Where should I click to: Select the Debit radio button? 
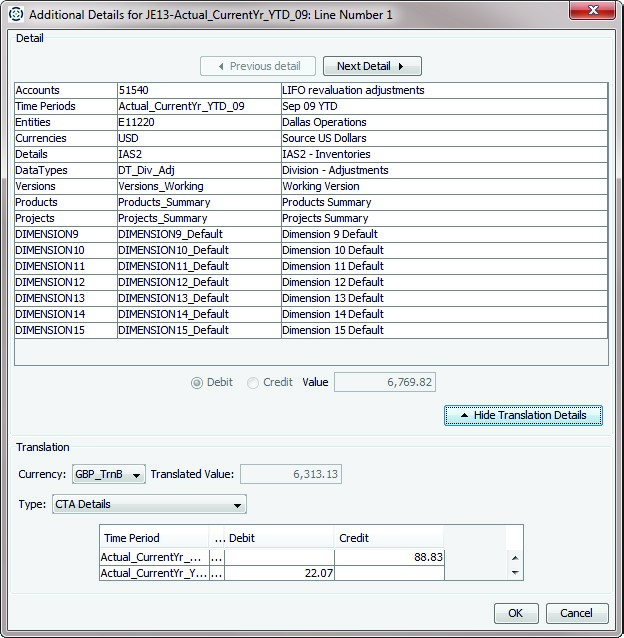(x=197, y=382)
